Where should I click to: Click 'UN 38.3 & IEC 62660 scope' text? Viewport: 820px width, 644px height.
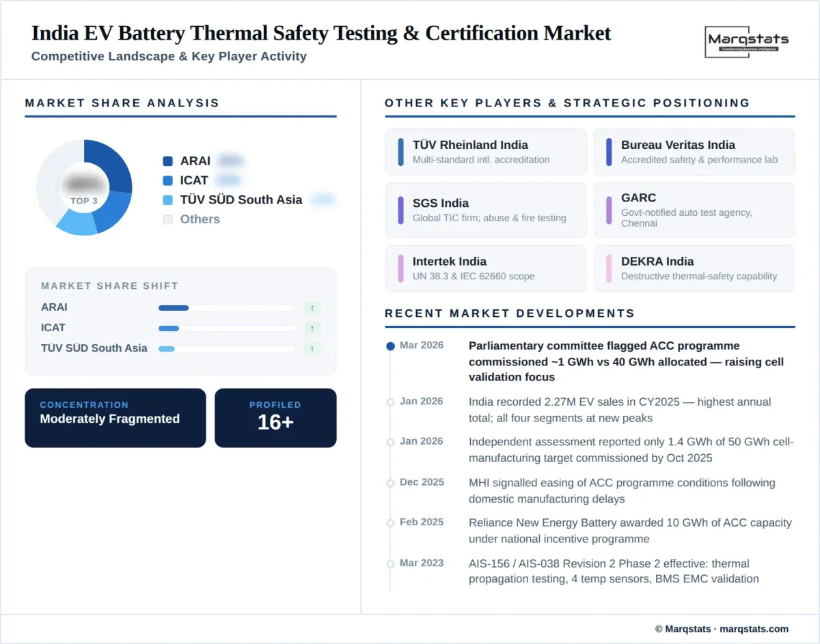point(474,277)
